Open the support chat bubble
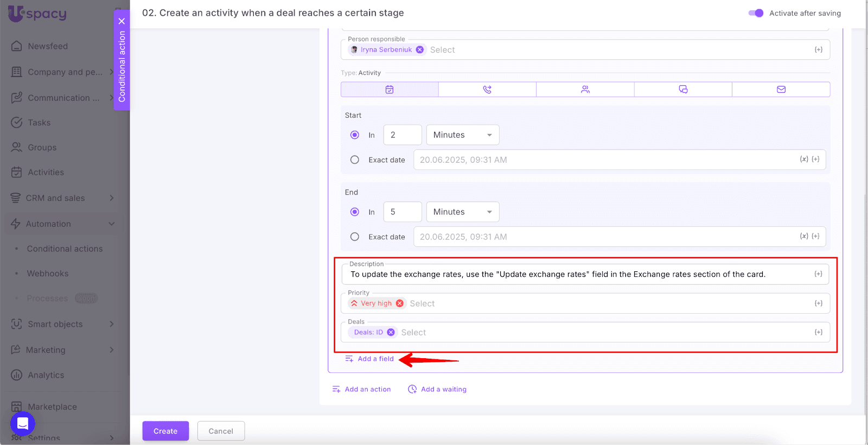Image resolution: width=868 pixels, height=445 pixels. [23, 423]
